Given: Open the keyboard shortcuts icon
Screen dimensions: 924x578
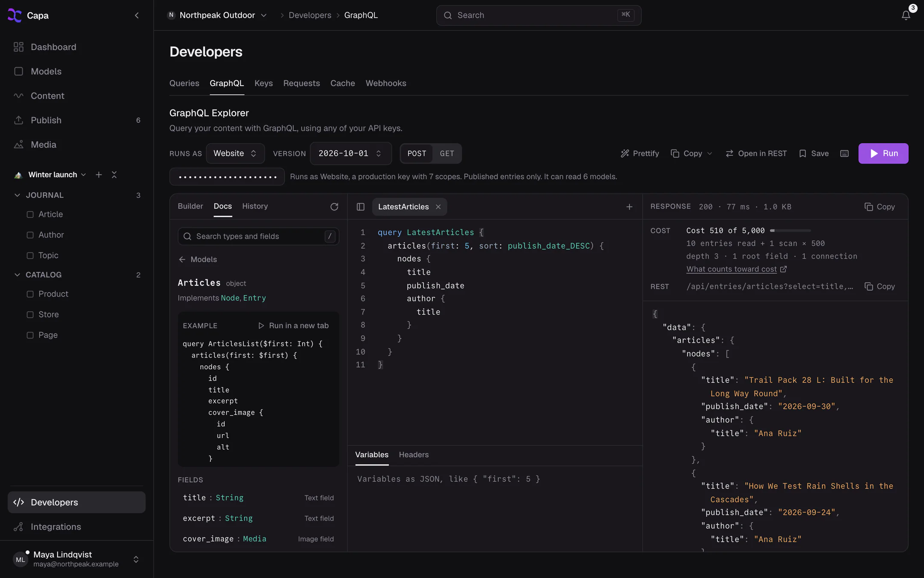Looking at the screenshot, I should [844, 153].
